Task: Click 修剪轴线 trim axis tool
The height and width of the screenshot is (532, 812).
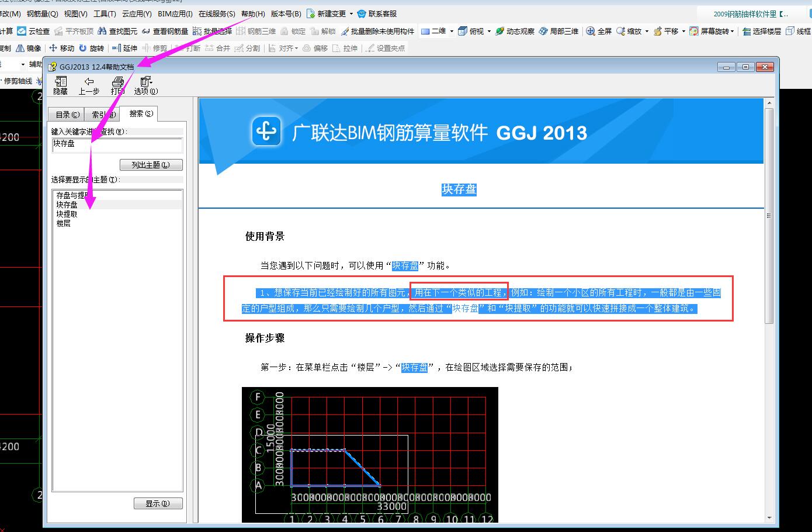Action: coord(18,81)
